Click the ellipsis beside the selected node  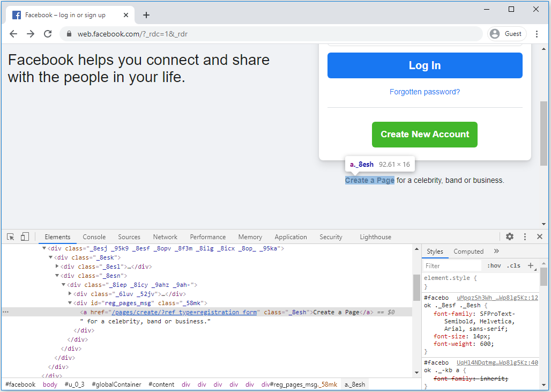coord(5,312)
